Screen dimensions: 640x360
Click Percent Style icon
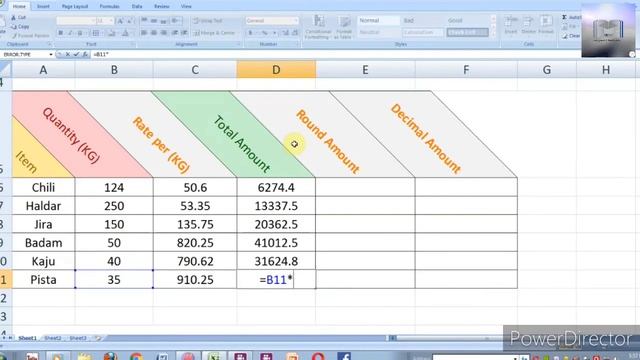click(x=264, y=33)
